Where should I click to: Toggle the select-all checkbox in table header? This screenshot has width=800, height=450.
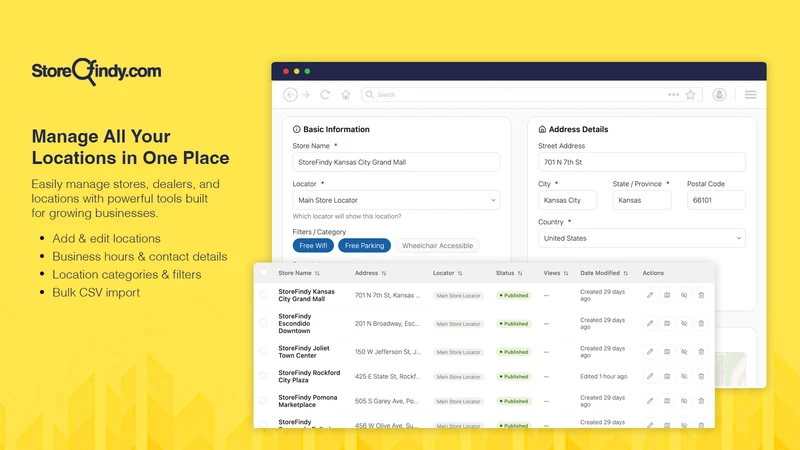pos(263,272)
